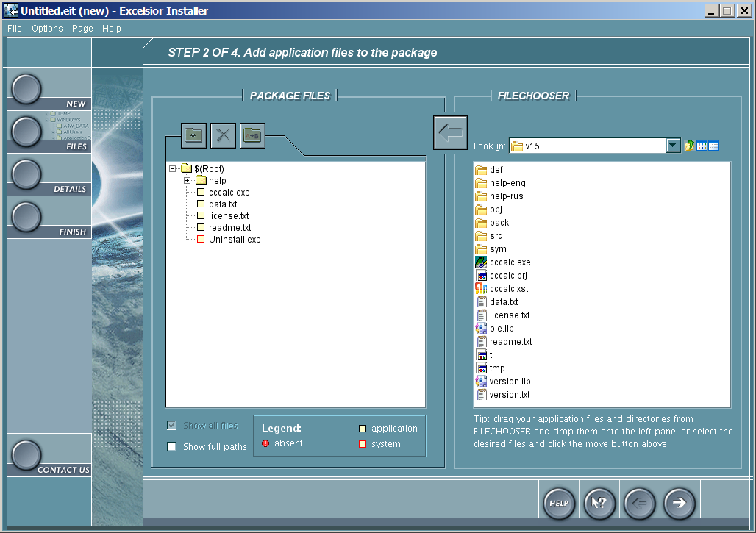
Task: Go to previous step arrow button
Action: 639,503
